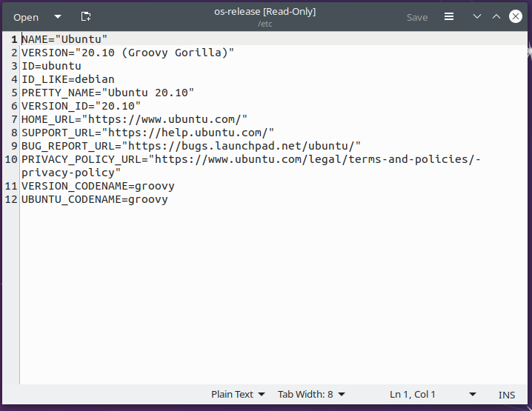This screenshot has height=411, width=532.
Task: Create a new document with the icon
Action: coord(86,16)
